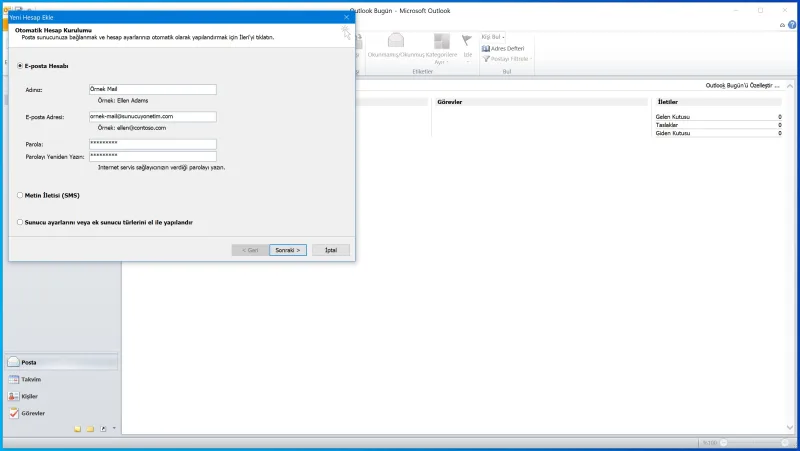Click the Okunmamış/Okunmuş envelope ribbon button

pos(396,45)
